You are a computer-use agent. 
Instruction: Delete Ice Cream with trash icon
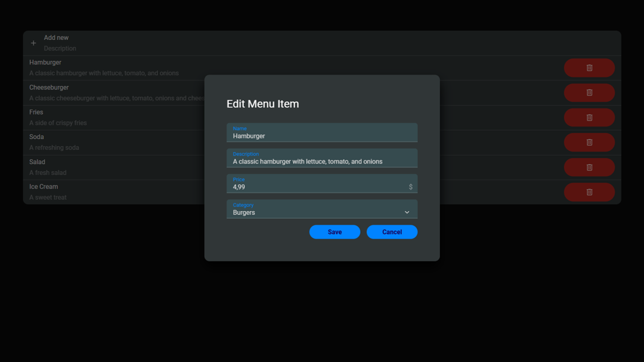pos(589,192)
